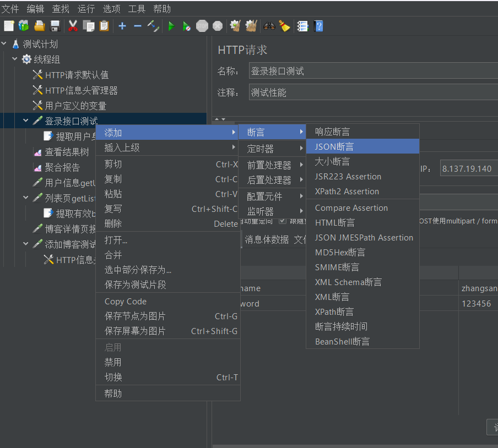Image resolution: width=498 pixels, height=448 pixels.
Task: Click Start no pauses icon
Action: click(186, 26)
